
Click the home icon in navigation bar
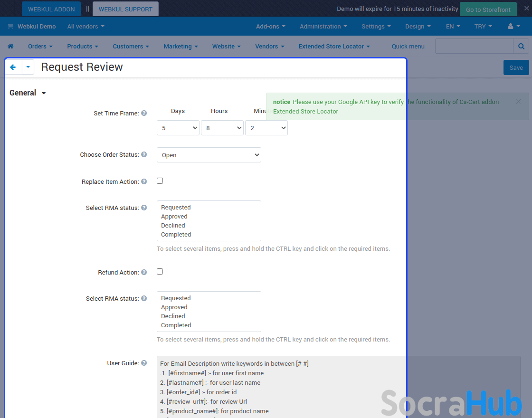[x=10, y=47]
